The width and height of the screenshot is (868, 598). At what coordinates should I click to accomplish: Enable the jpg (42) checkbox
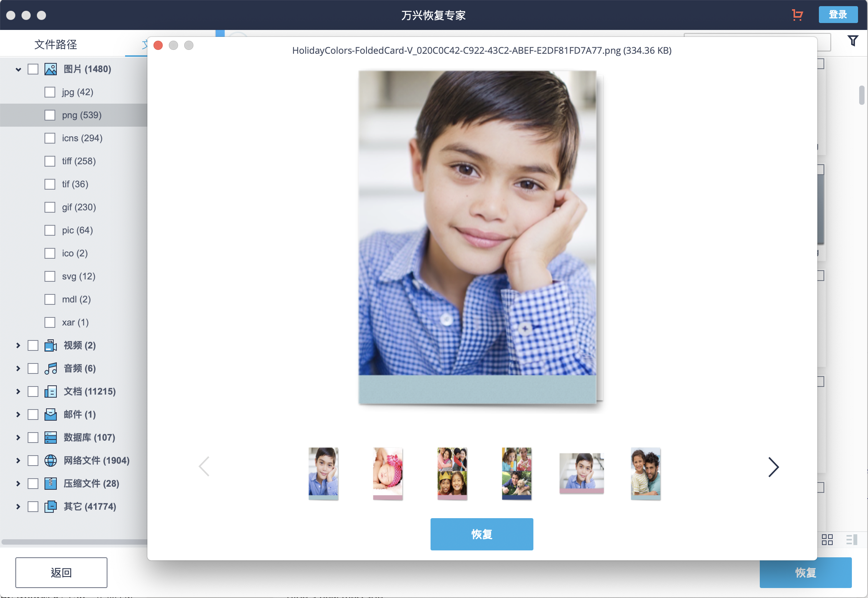(50, 92)
